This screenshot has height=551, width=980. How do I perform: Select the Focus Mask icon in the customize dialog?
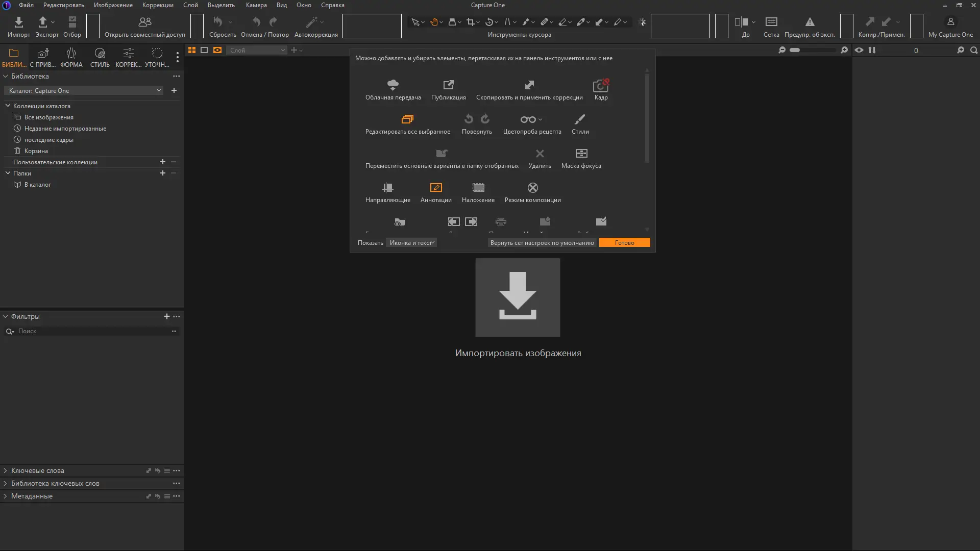pos(581,154)
